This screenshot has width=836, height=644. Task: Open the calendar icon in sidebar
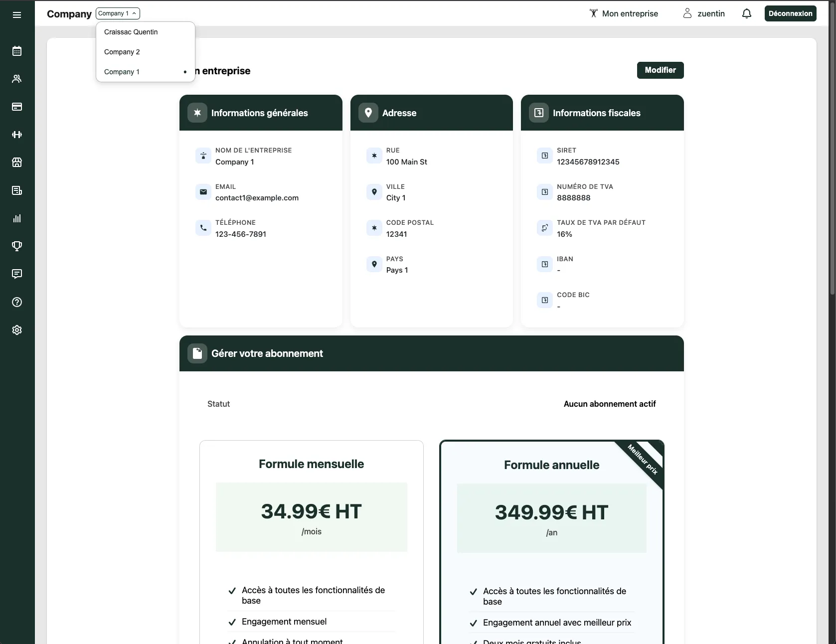point(17,51)
